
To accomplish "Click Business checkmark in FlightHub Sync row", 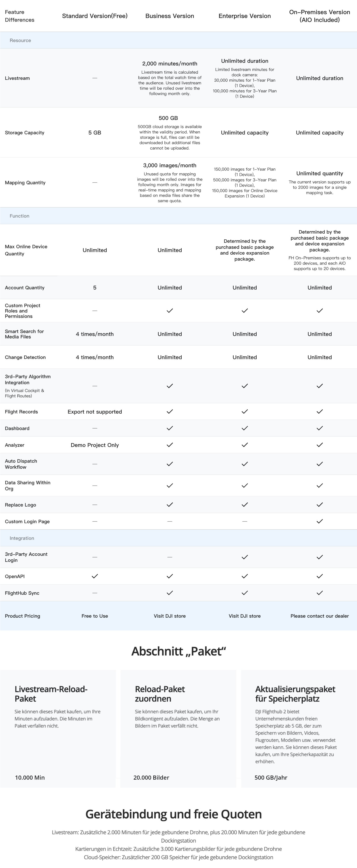I will [x=170, y=593].
